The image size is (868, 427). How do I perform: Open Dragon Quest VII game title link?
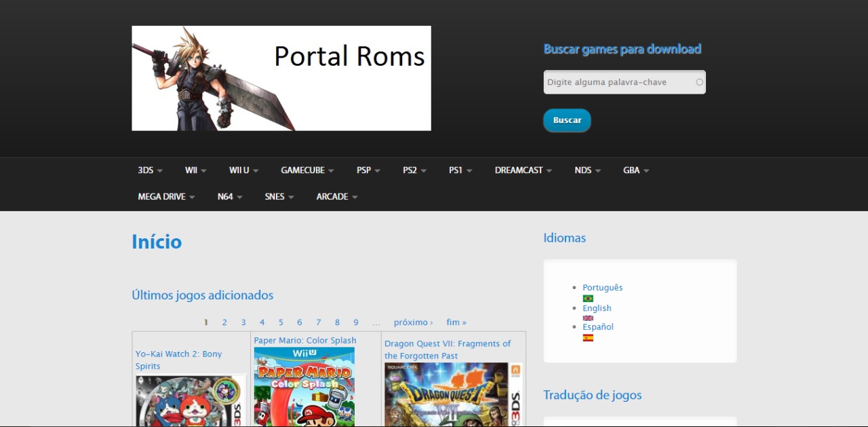(x=448, y=350)
